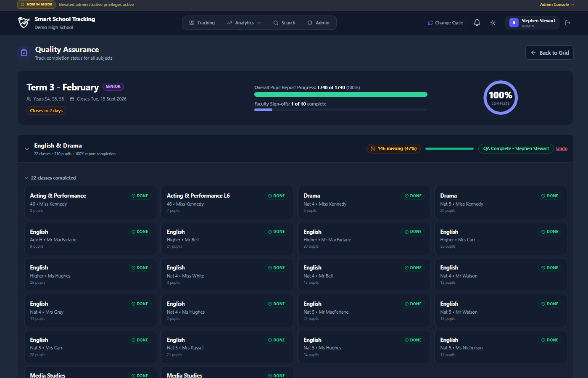Screen dimensions: 588x378
Task: Open English Nat 4 Ms Hughes card
Action: click(227, 311)
